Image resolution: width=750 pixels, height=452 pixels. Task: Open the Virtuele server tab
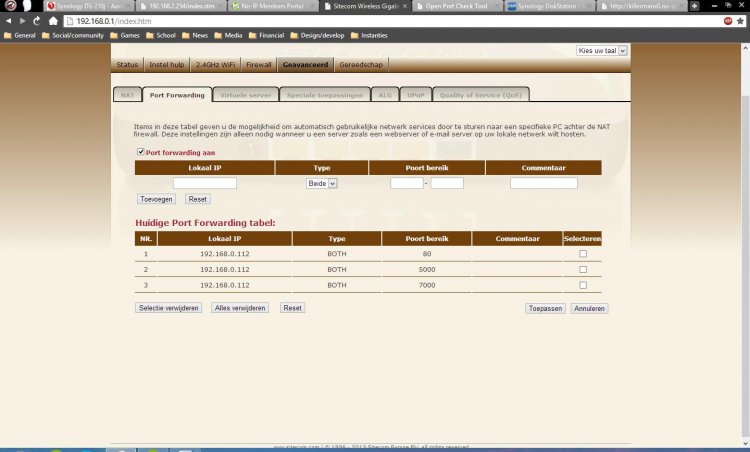pos(245,95)
